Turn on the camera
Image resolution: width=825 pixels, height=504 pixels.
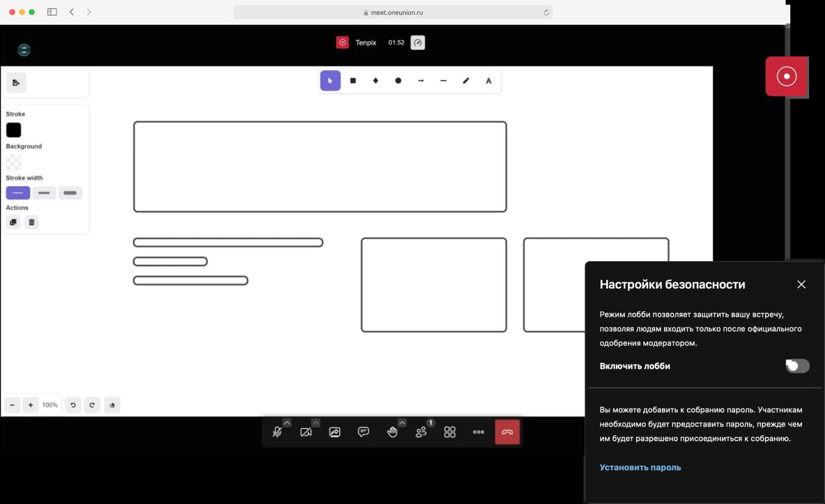[x=306, y=432]
